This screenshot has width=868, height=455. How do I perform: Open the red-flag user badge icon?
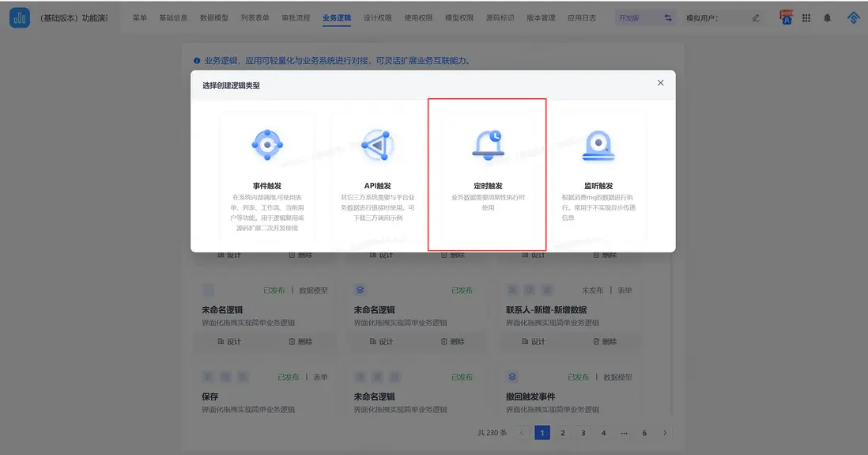[x=786, y=17]
